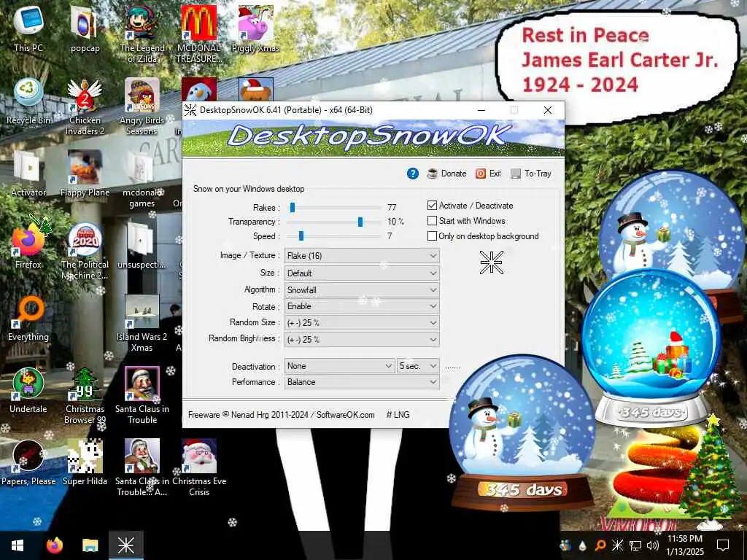Open the Random Size dropdown

[x=362, y=323]
